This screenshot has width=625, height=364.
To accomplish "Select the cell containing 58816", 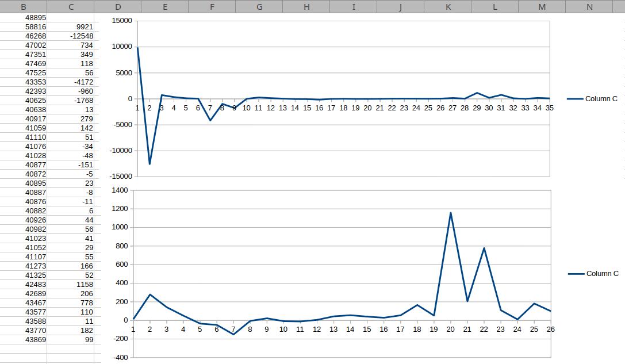I will tap(36, 26).
